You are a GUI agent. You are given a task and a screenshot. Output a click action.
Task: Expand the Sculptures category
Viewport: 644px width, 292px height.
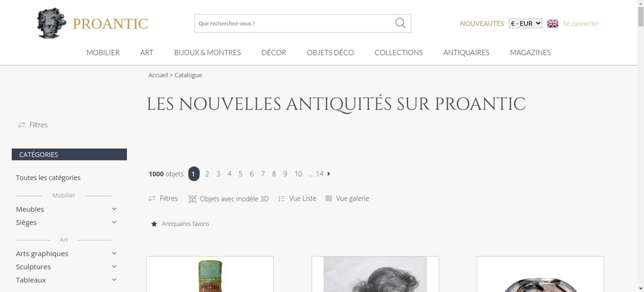coord(114,267)
